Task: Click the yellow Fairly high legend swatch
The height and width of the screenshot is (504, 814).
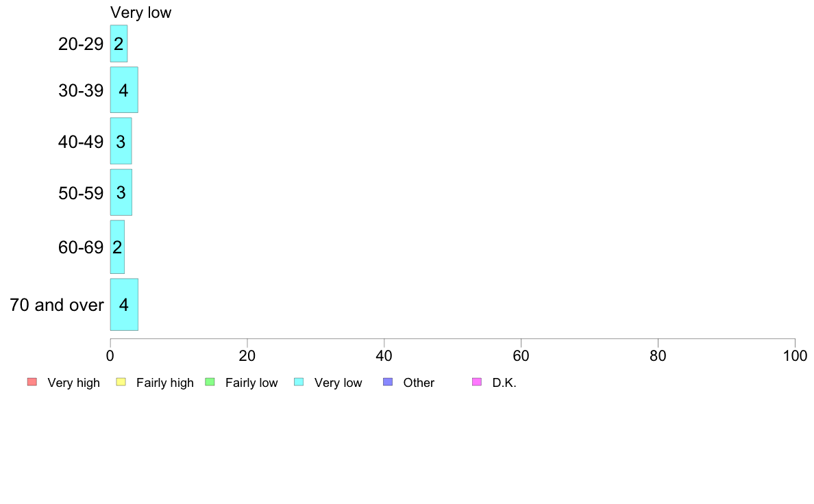Action: click(x=121, y=382)
